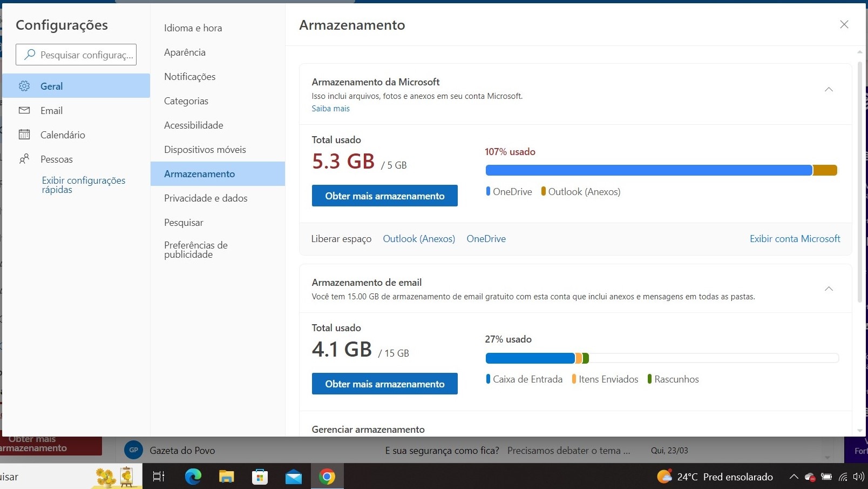Image resolution: width=868 pixels, height=489 pixels.
Task: Select the Geral settings category
Action: (76, 86)
